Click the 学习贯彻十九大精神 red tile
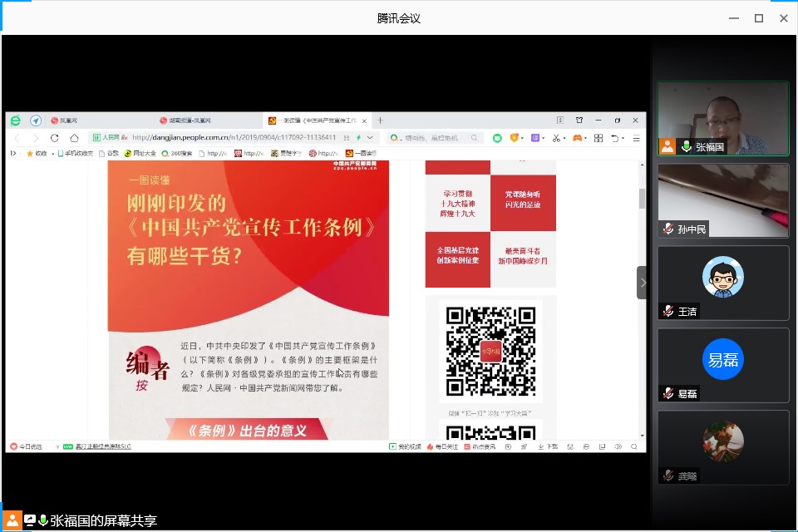 click(457, 203)
